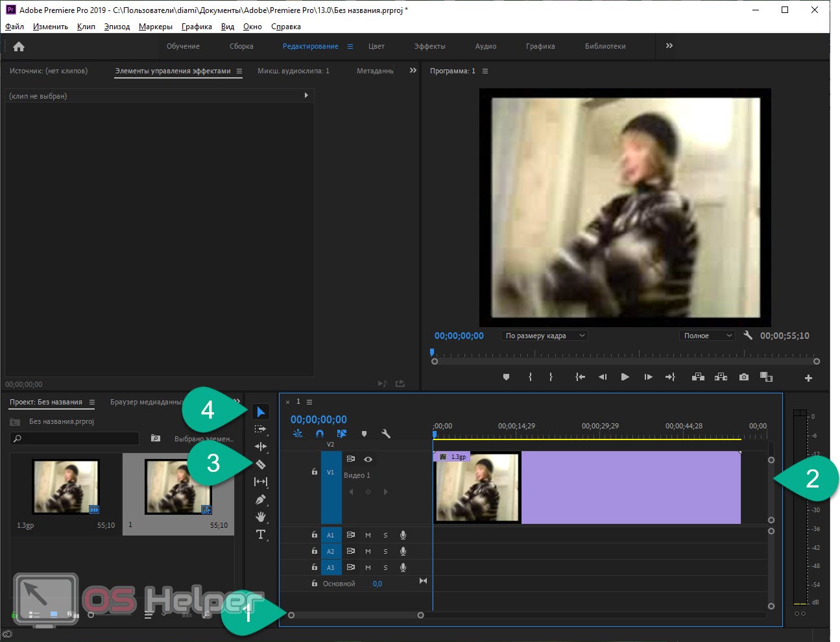Screen dimensions: 840x642
Task: Click the Основной track volume value
Action: pos(377,584)
